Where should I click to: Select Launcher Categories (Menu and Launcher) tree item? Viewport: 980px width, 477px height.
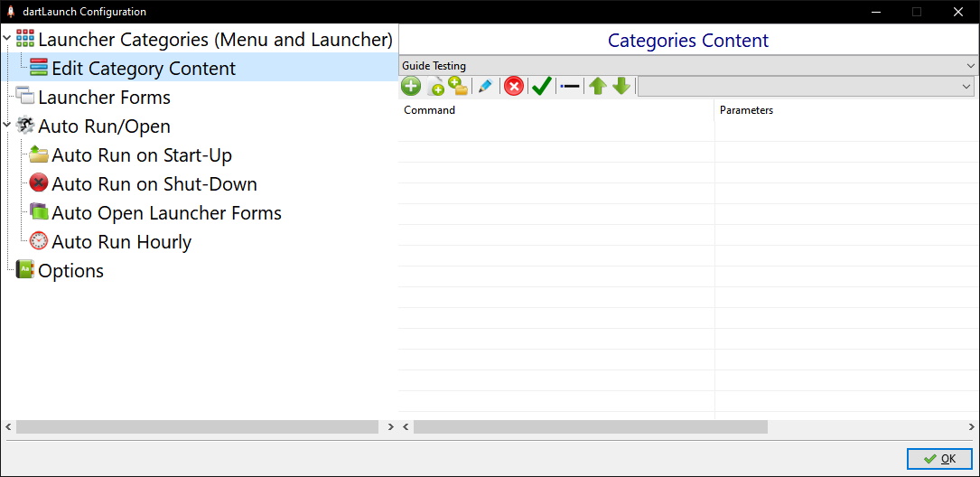215,40
